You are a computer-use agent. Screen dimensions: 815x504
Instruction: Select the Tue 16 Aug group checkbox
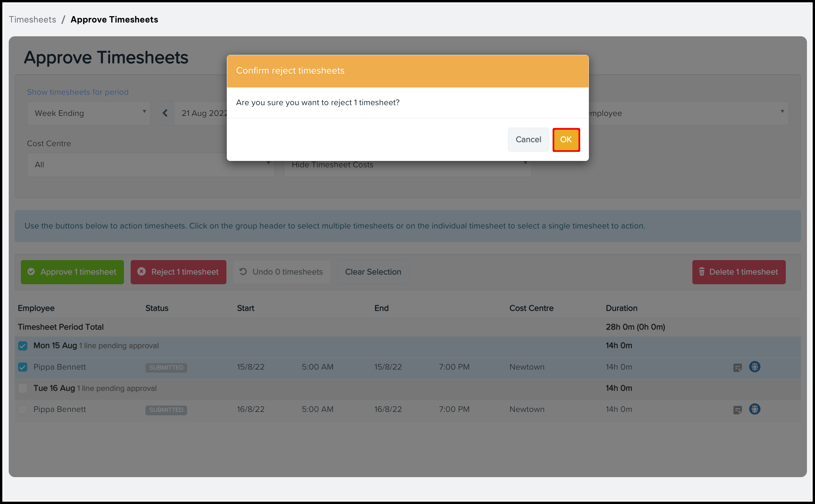pos(23,388)
